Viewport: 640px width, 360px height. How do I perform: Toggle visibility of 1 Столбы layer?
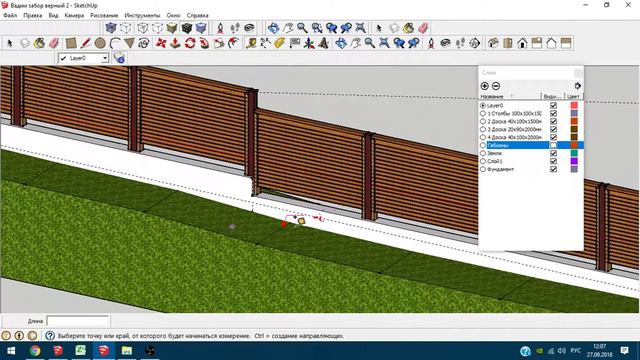(x=553, y=113)
